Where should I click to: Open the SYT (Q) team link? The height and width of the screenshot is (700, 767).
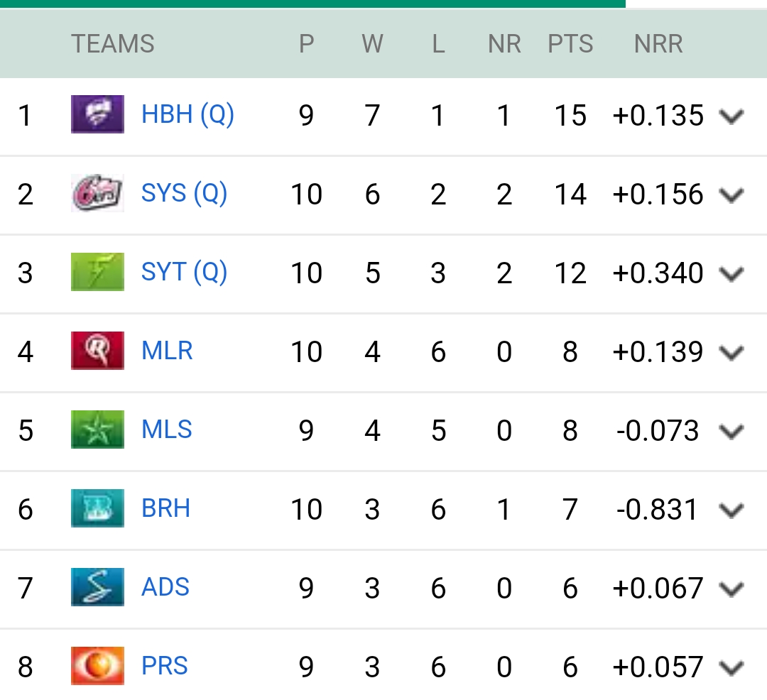click(184, 272)
